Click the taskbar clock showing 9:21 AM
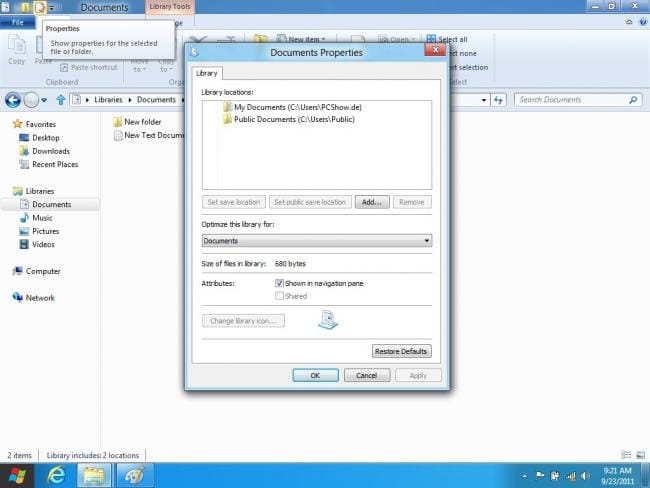 click(x=617, y=476)
